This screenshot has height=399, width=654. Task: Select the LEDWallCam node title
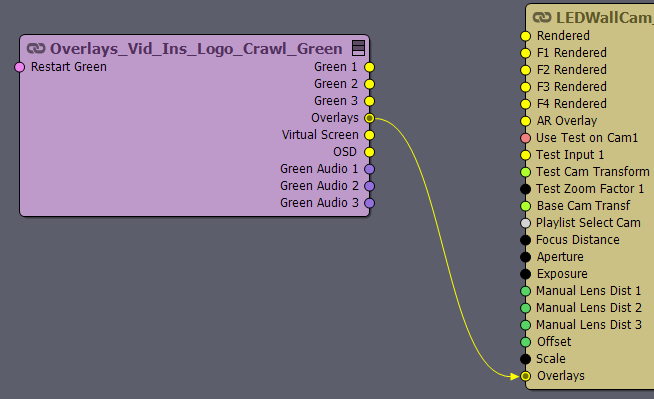[605, 18]
